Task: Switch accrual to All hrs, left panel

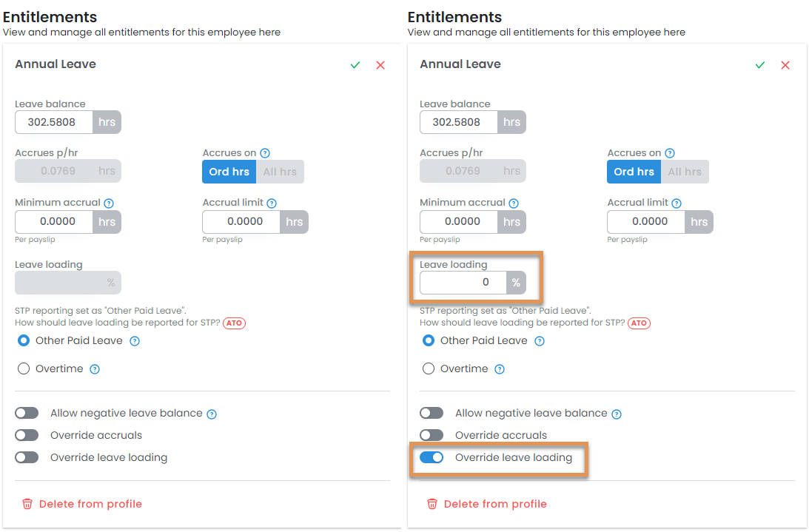Action: [x=280, y=172]
